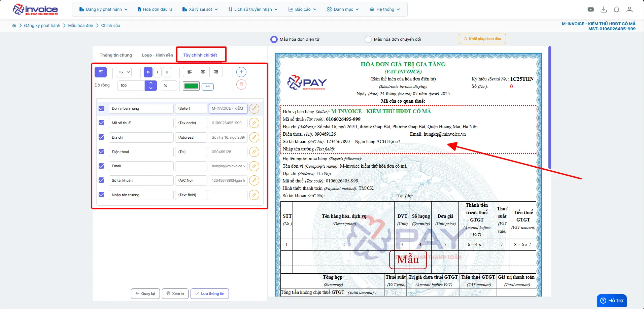Open the notifications bell
Screen dimensions: 644x309
point(616,9)
